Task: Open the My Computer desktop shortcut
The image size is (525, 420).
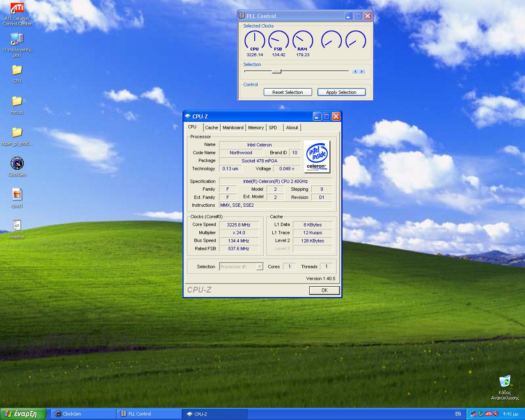Action: tap(17, 45)
